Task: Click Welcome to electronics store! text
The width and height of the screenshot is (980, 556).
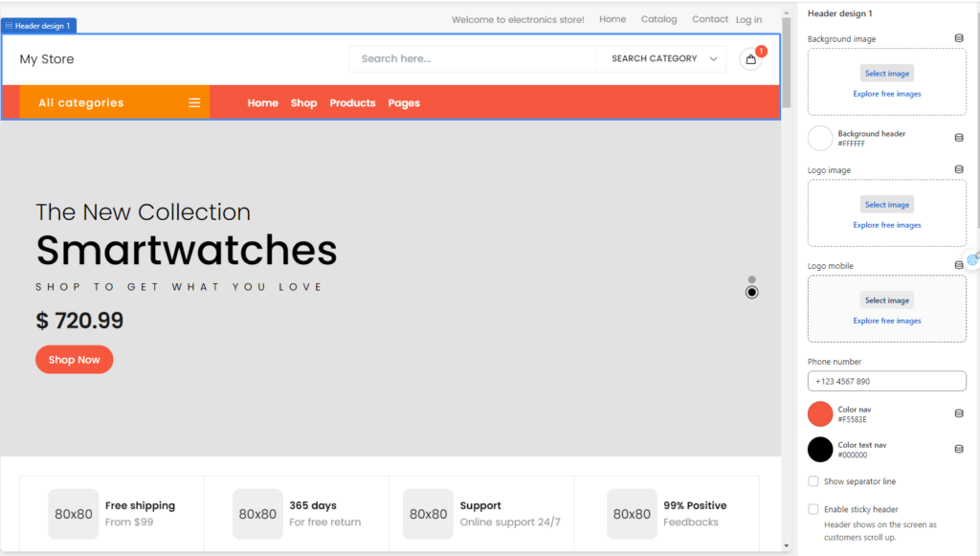Action: click(x=518, y=19)
